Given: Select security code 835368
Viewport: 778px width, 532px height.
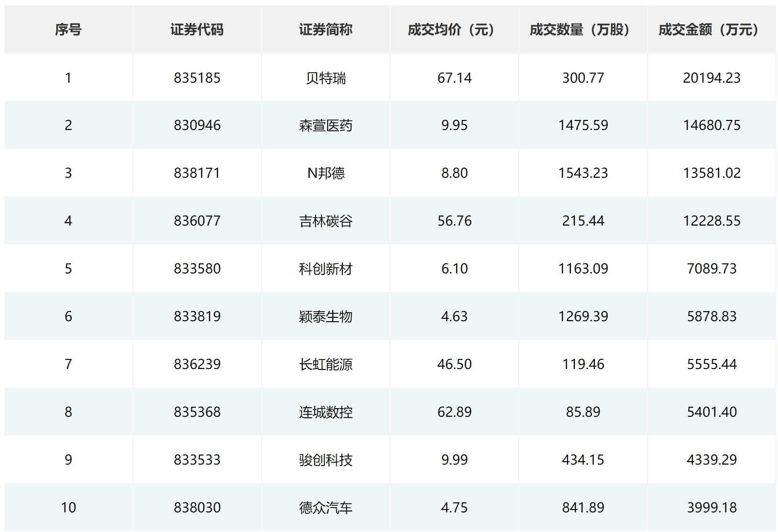Looking at the screenshot, I should [x=197, y=412].
